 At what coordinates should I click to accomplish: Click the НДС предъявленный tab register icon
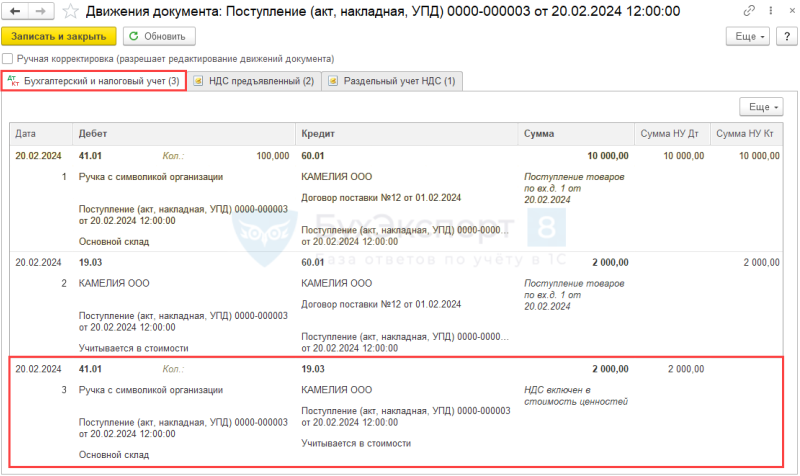pos(199,81)
